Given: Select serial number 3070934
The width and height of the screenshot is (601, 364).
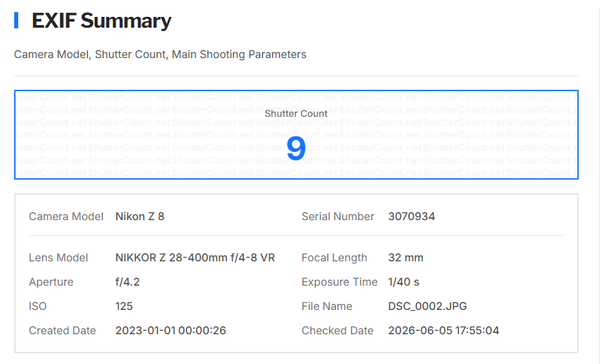Looking at the screenshot, I should pos(411,217).
